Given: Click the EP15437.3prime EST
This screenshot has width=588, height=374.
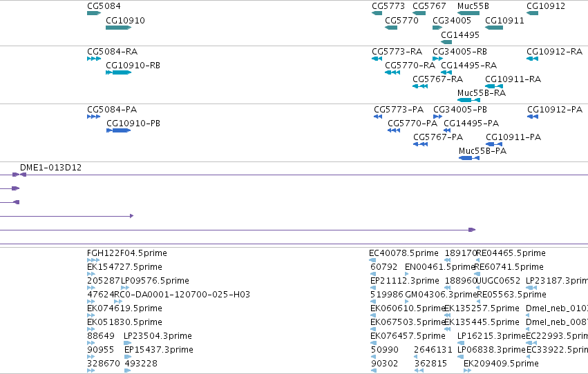Looking at the screenshot, I should [128, 357].
